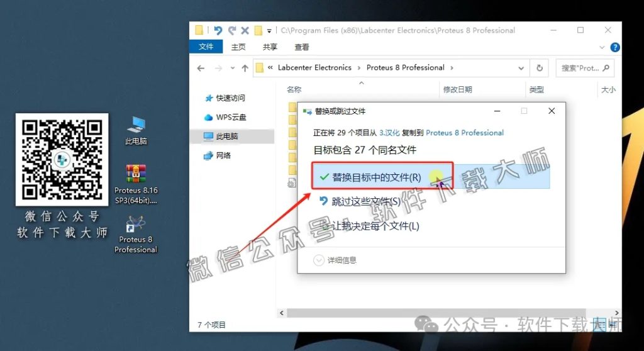Sort by the 名称 column header
Image resolution: width=644 pixels, height=351 pixels.
click(x=294, y=89)
